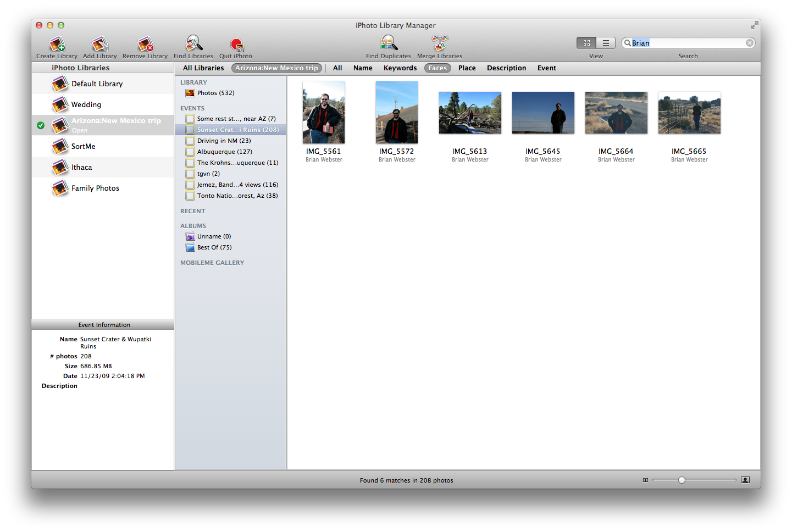Select the IMG_5613 photo thumbnail
Viewport: 792px width, 532px height.
pos(470,113)
